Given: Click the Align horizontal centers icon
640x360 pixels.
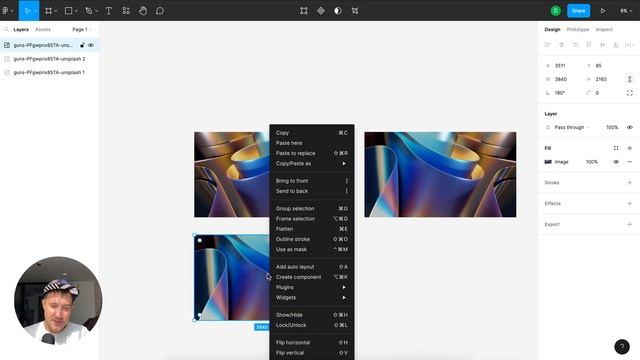Looking at the screenshot, I should tap(562, 45).
